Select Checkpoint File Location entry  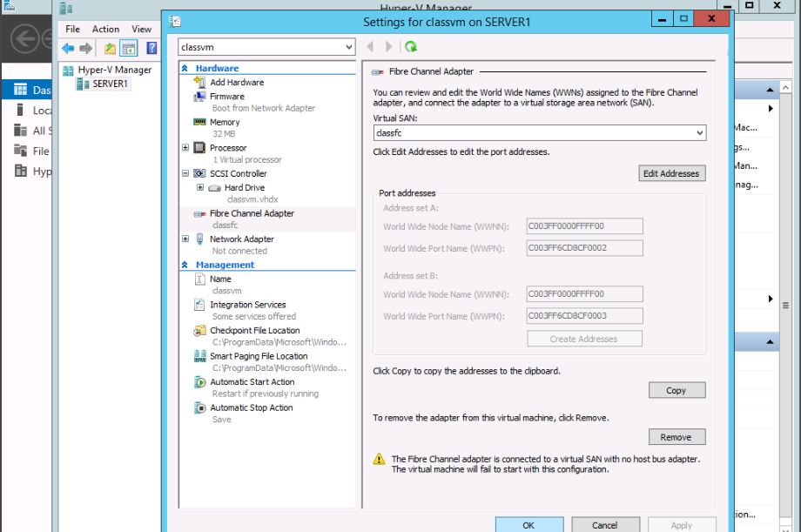click(x=254, y=331)
